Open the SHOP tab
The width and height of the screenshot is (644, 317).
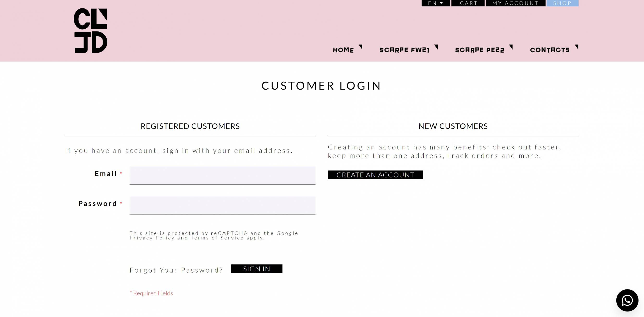(x=563, y=3)
